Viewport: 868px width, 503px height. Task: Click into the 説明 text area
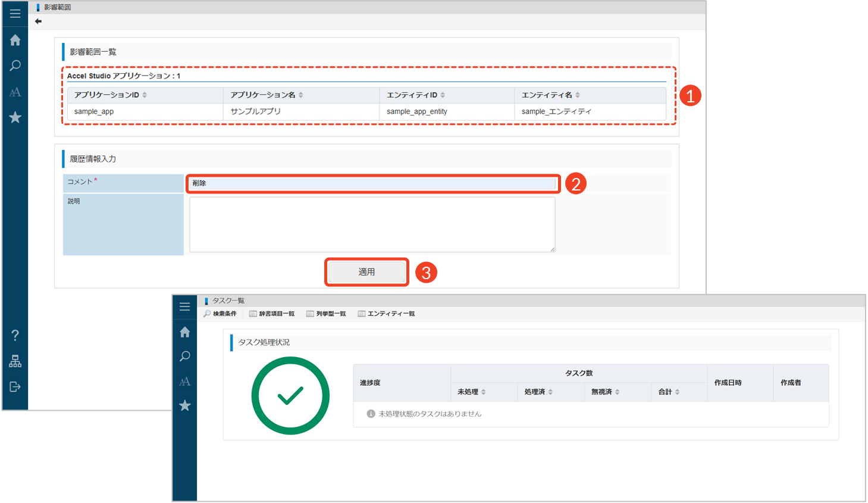tap(372, 224)
